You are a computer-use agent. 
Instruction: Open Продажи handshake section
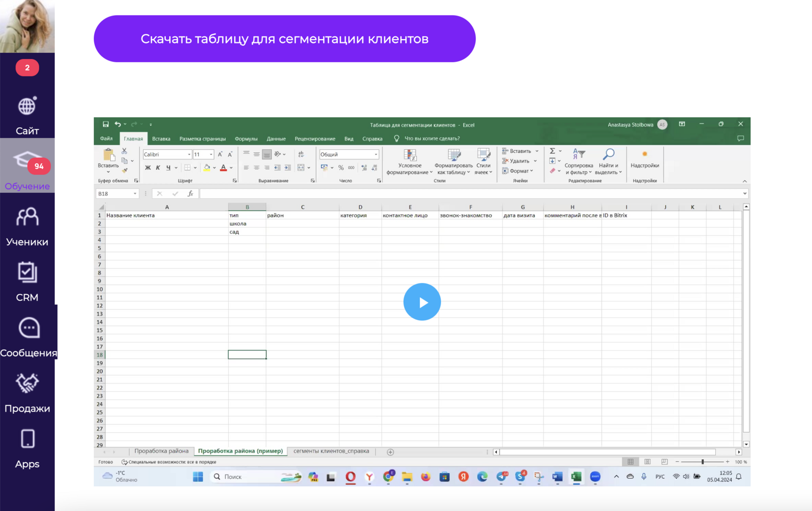(x=27, y=394)
